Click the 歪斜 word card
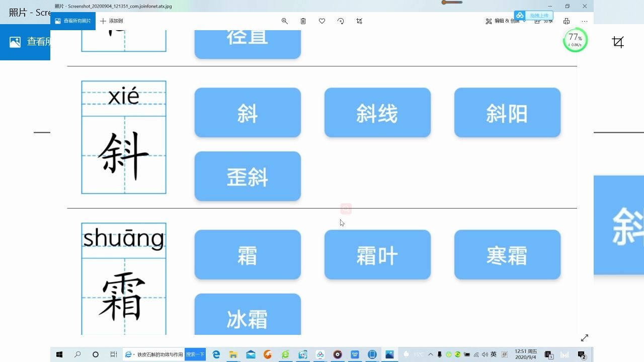 click(248, 176)
